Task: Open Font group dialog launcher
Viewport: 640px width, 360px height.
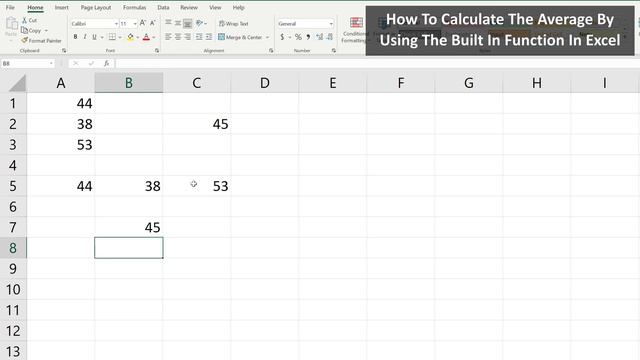Action: (157, 51)
